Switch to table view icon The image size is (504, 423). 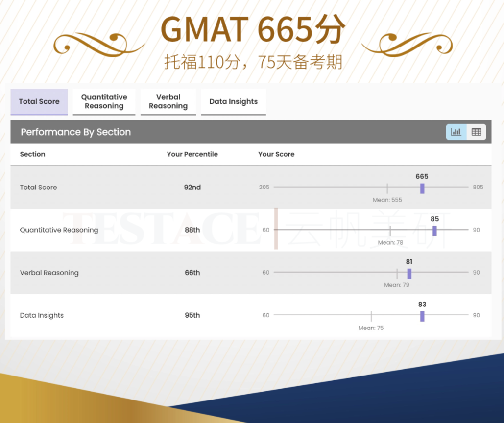476,132
